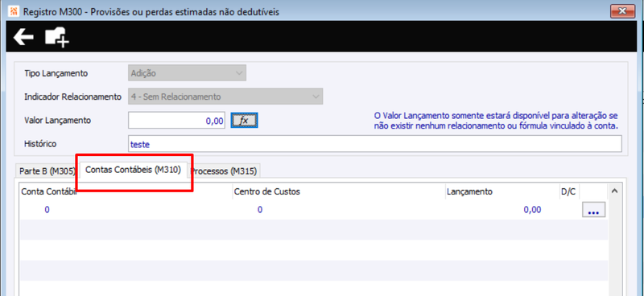Click the D/C column header
The height and width of the screenshot is (296, 644).
[x=569, y=191]
